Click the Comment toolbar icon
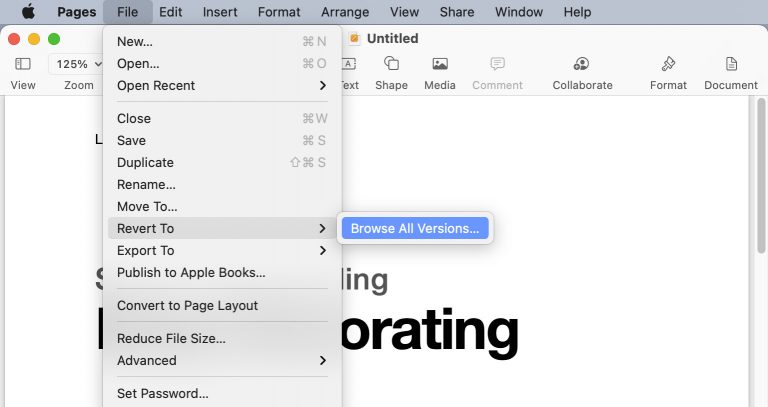This screenshot has height=407, width=768. [x=497, y=64]
